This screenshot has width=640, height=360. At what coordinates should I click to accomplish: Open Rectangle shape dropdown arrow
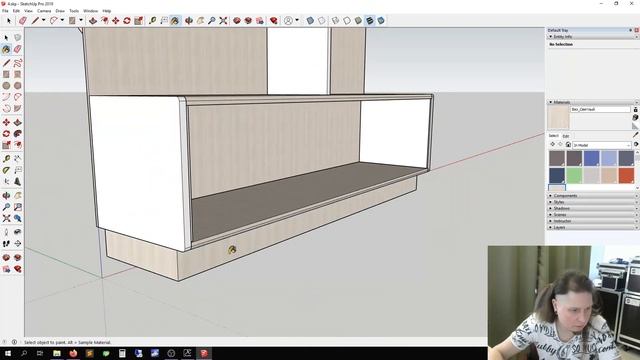click(x=81, y=20)
